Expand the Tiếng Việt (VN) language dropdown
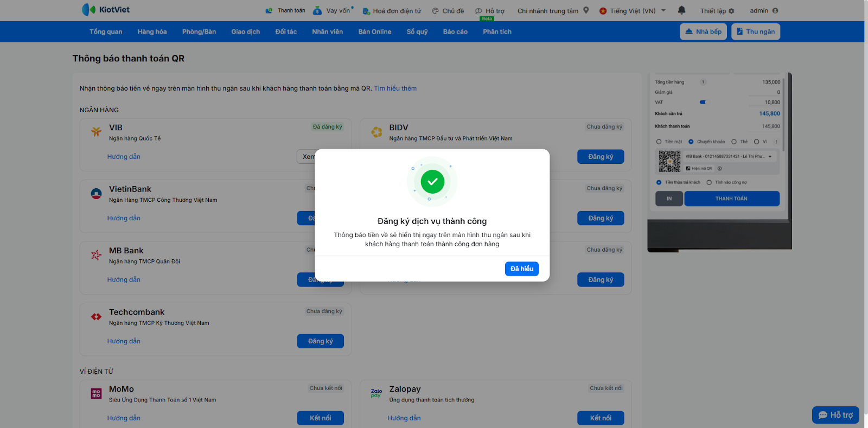The image size is (868, 428). click(633, 11)
